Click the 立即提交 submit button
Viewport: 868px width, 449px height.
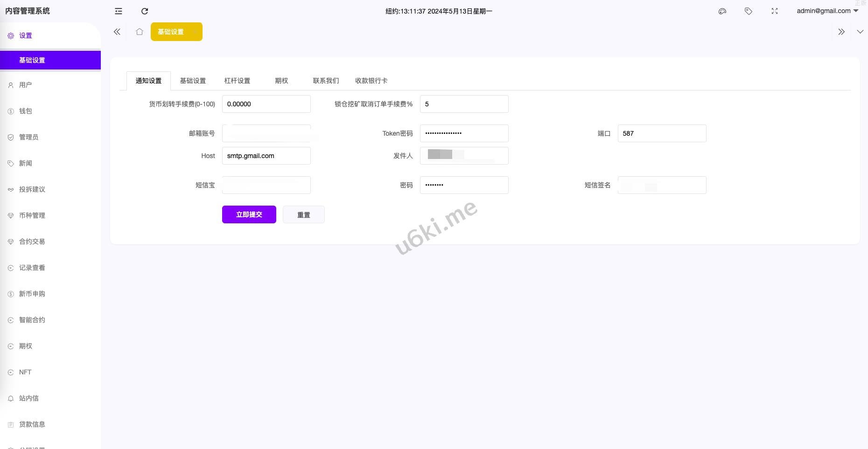point(249,214)
